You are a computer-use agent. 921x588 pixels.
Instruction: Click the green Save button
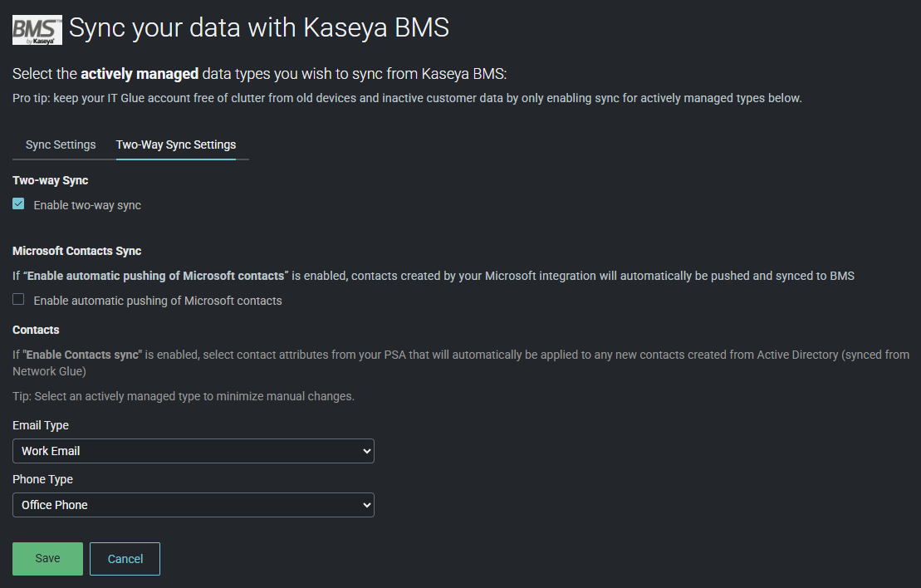[x=47, y=559]
